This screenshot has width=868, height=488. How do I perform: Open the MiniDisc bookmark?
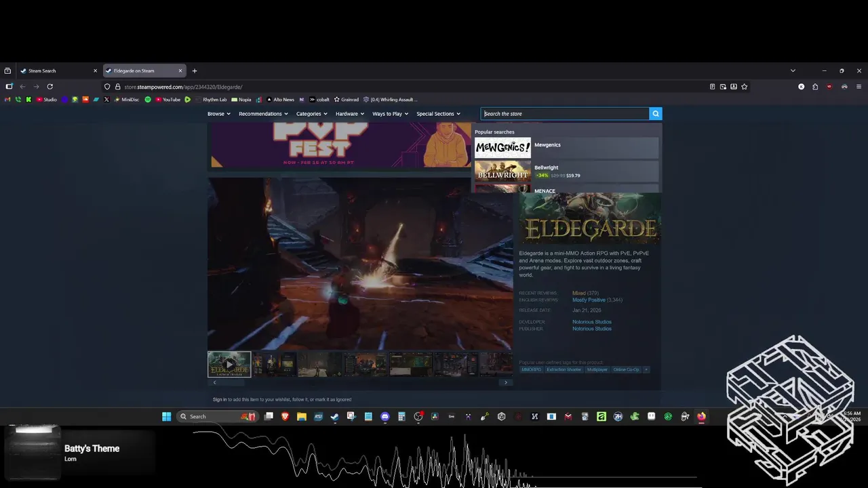point(126,100)
